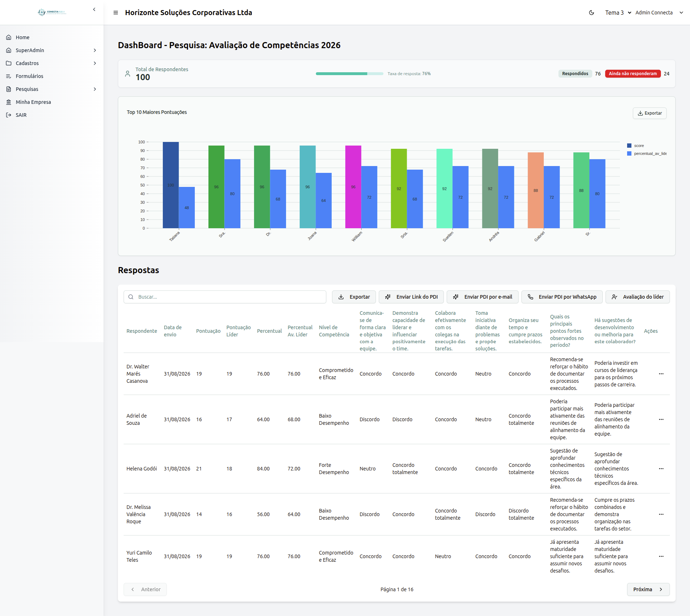Screen dimensions: 690x616
Task: Click Enviar PDI por WhatsApp button
Action: pos(562,297)
